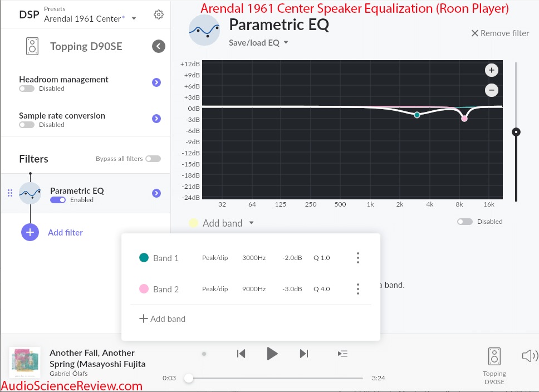The height and width of the screenshot is (392, 539).
Task: Open Save/load EQ dropdown
Action: [x=259, y=43]
